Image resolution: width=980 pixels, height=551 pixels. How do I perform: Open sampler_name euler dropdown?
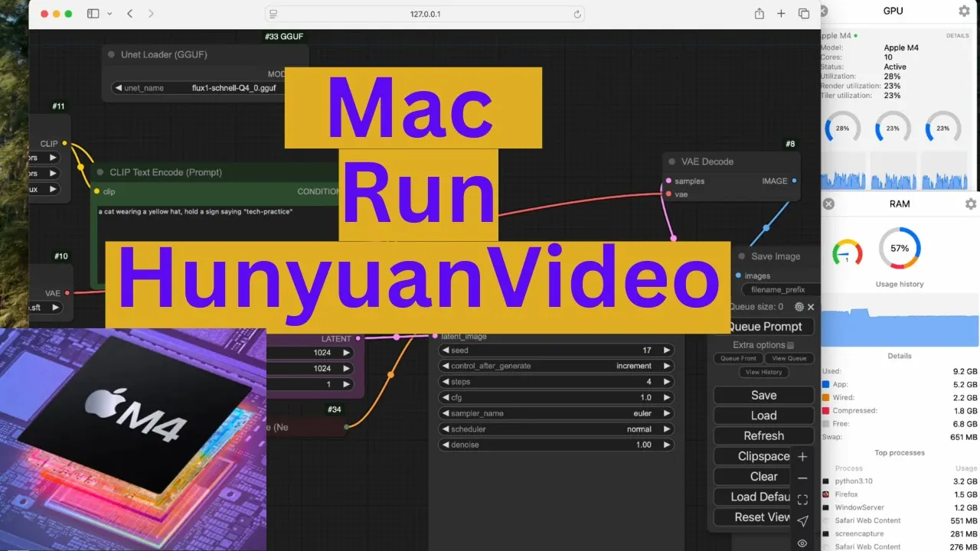click(557, 413)
